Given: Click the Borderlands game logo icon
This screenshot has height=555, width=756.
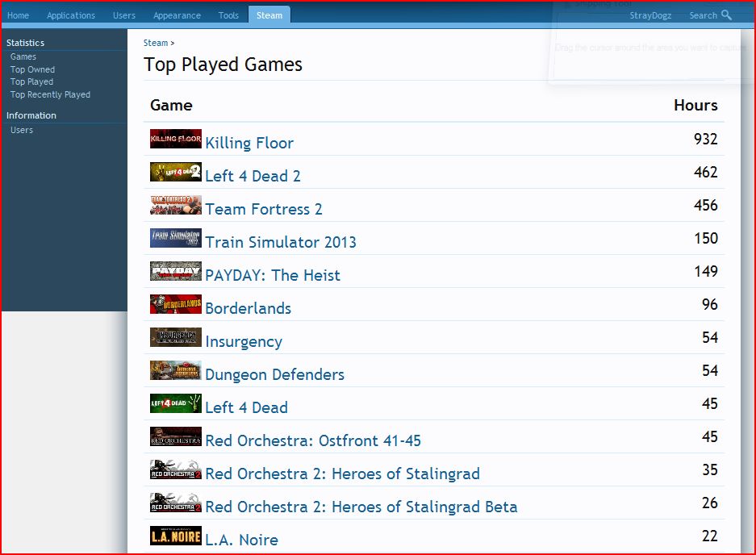Looking at the screenshot, I should pos(175,304).
